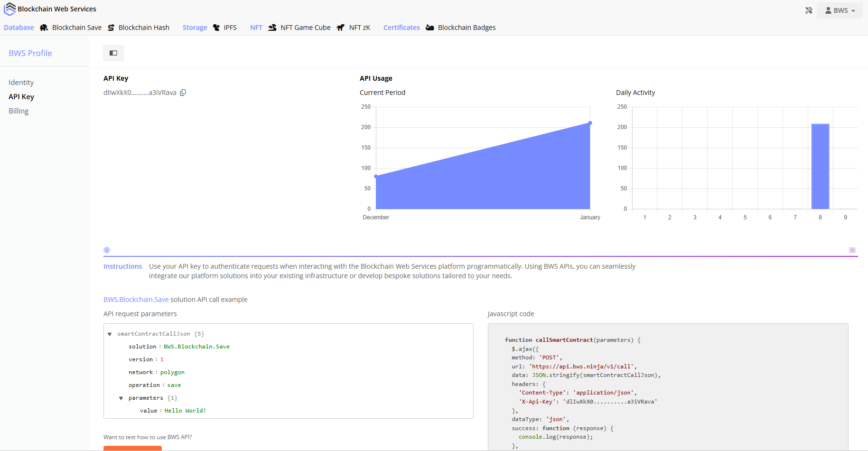Open the NFT zK menu item

pos(359,28)
